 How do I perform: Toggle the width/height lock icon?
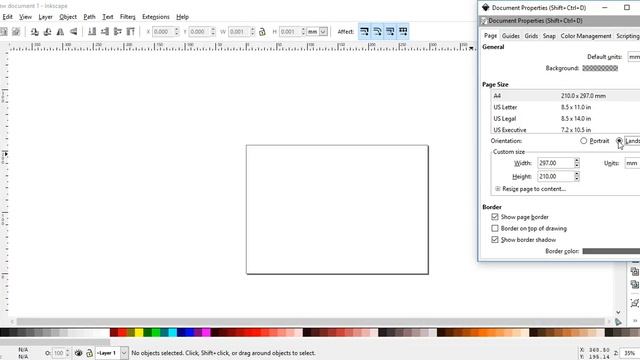[x=262, y=31]
